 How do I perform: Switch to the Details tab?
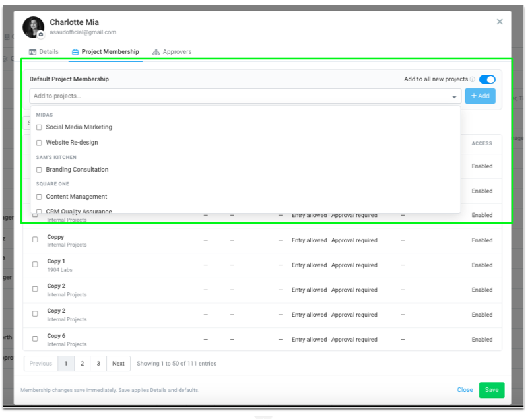(x=44, y=52)
